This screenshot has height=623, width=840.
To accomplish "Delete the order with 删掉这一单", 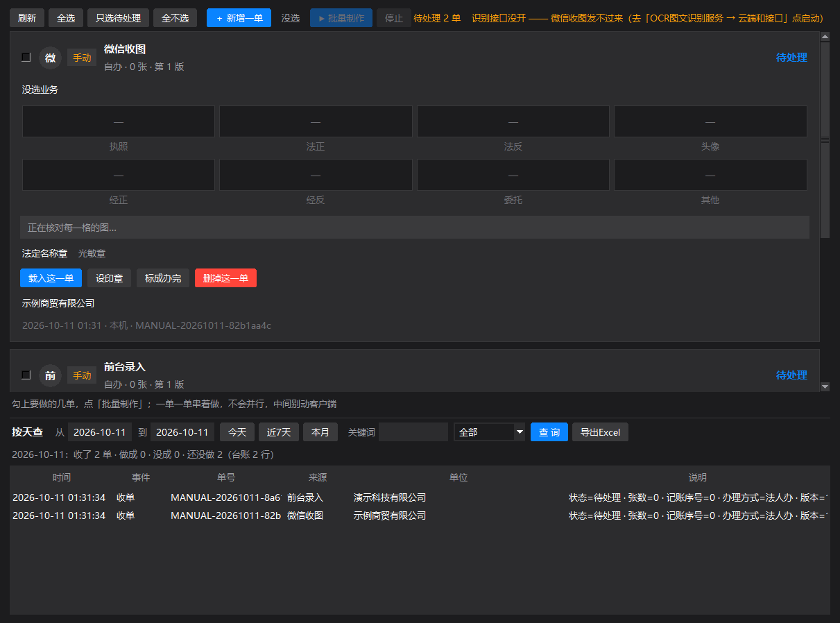I will tap(225, 278).
